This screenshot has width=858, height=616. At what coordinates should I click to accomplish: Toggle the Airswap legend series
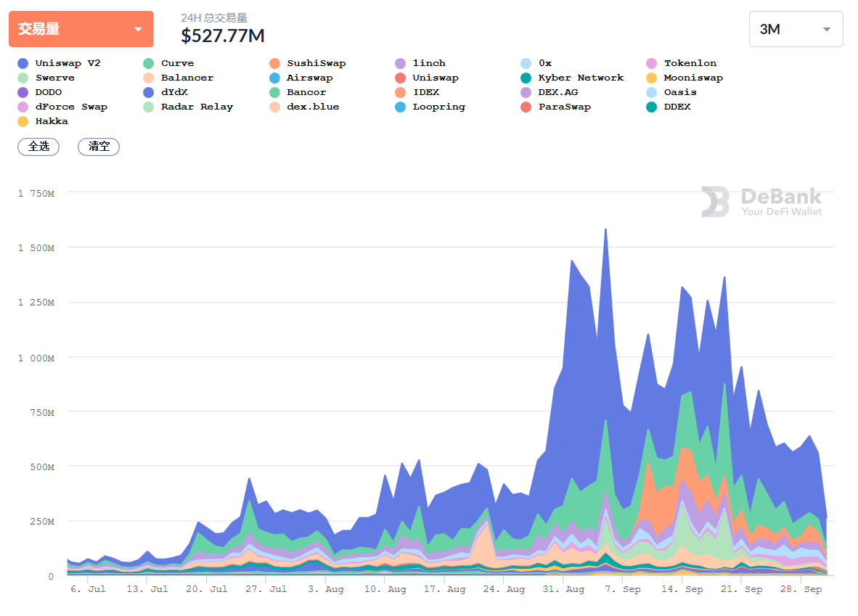[301, 78]
